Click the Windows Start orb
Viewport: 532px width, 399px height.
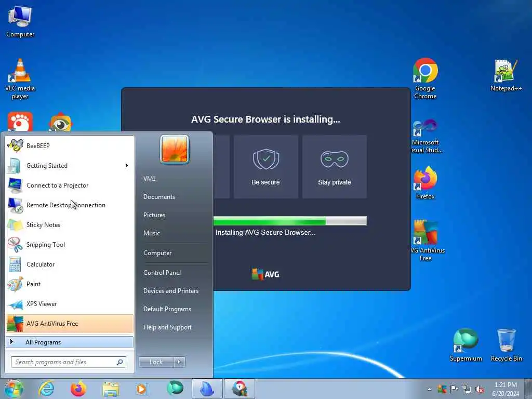(x=14, y=389)
